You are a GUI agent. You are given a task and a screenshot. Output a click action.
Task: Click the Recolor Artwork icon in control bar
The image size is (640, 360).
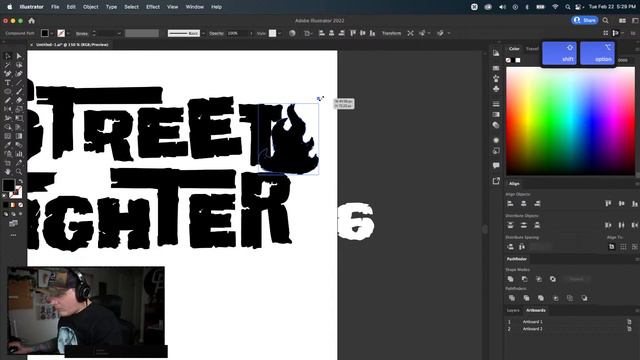tap(292, 33)
